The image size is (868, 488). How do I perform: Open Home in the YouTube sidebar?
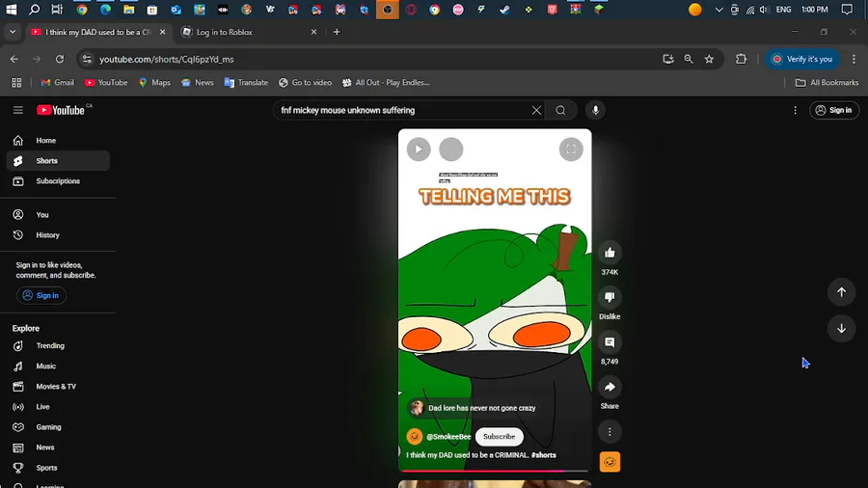pyautogui.click(x=58, y=141)
